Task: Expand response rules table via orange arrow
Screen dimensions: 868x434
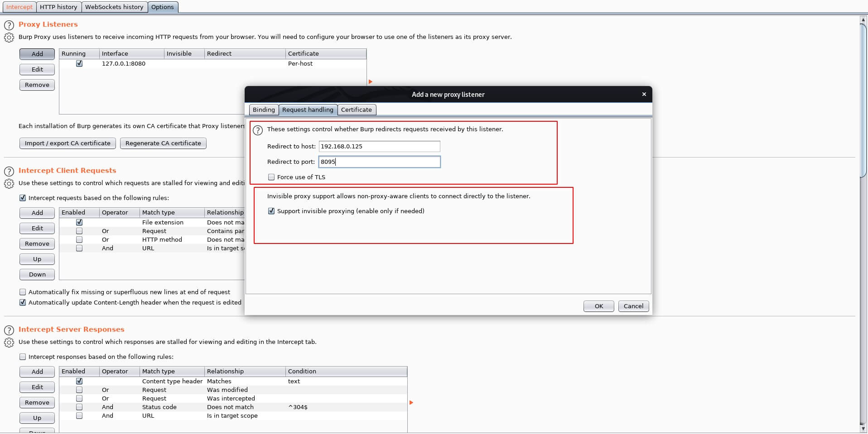Action: point(411,402)
